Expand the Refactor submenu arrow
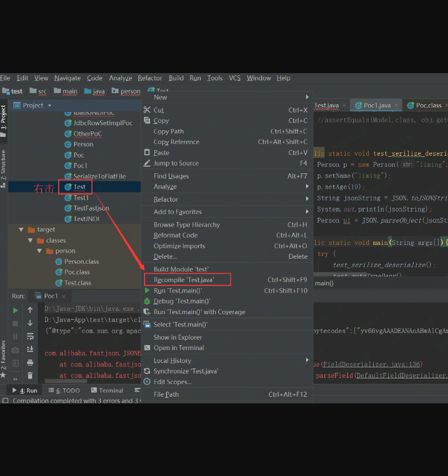This screenshot has height=476, width=448. 307,199
